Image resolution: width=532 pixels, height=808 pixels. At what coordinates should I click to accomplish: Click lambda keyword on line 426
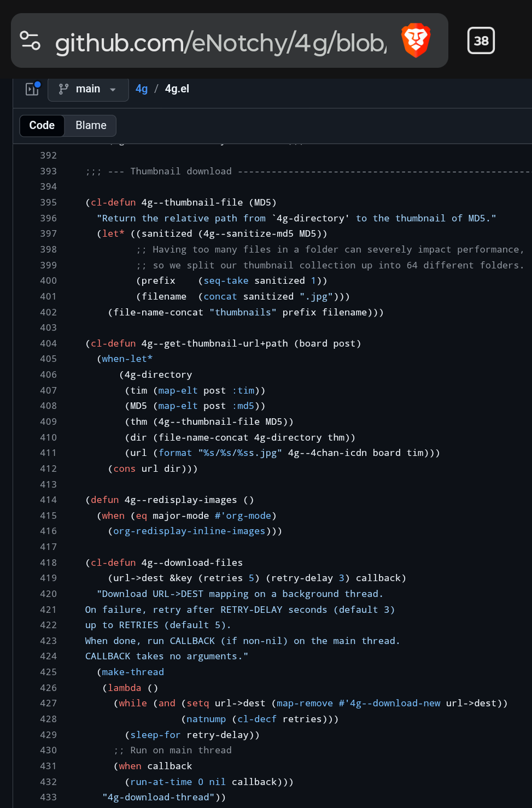(x=124, y=688)
